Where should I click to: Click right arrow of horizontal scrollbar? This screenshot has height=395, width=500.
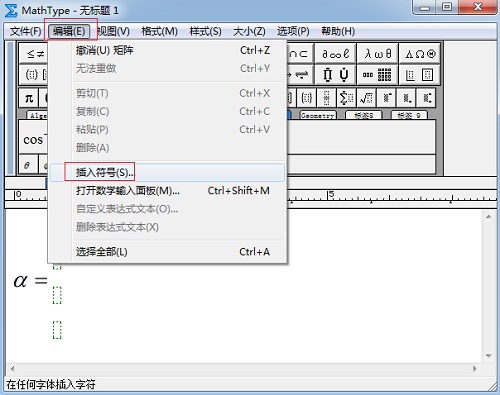point(475,369)
